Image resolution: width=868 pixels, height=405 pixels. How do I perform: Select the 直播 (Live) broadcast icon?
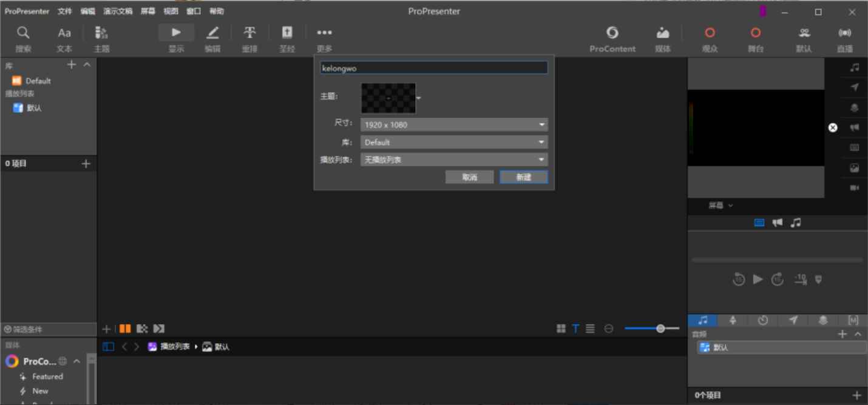coord(845,36)
